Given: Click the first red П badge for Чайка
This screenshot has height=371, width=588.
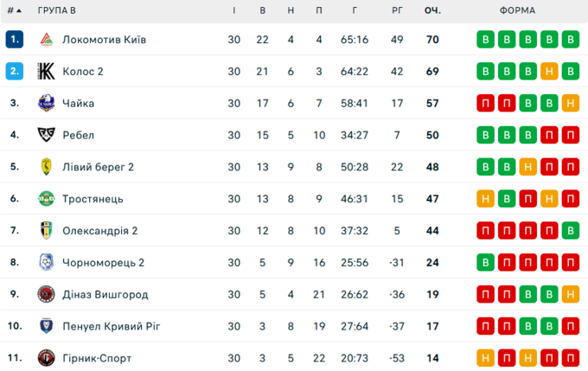Looking at the screenshot, I should (486, 103).
